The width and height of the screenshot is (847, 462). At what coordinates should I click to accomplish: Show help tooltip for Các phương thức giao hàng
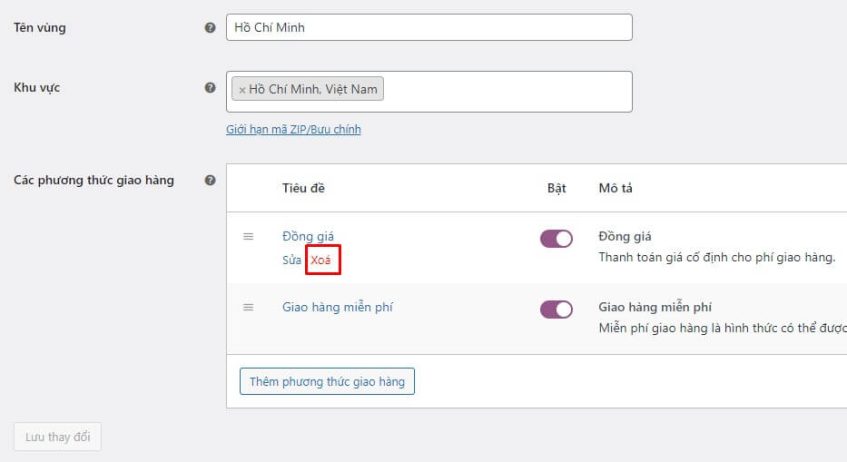(x=210, y=181)
